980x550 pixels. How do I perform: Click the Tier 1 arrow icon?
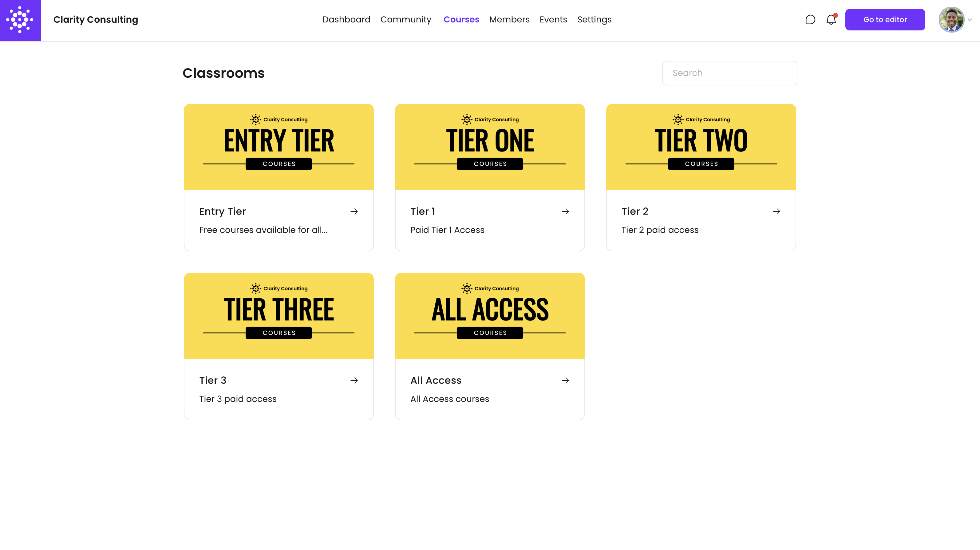[565, 211]
